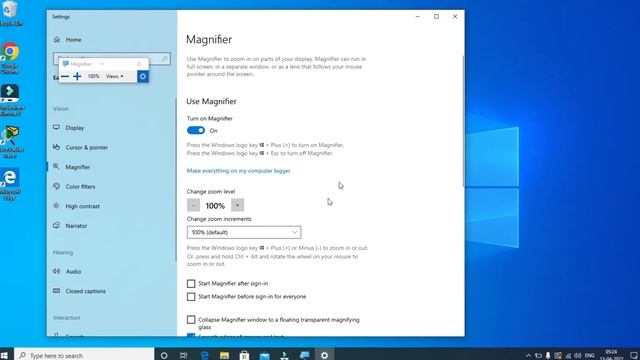Open Task View from the taskbar
The width and height of the screenshot is (640, 360).
pos(184,356)
